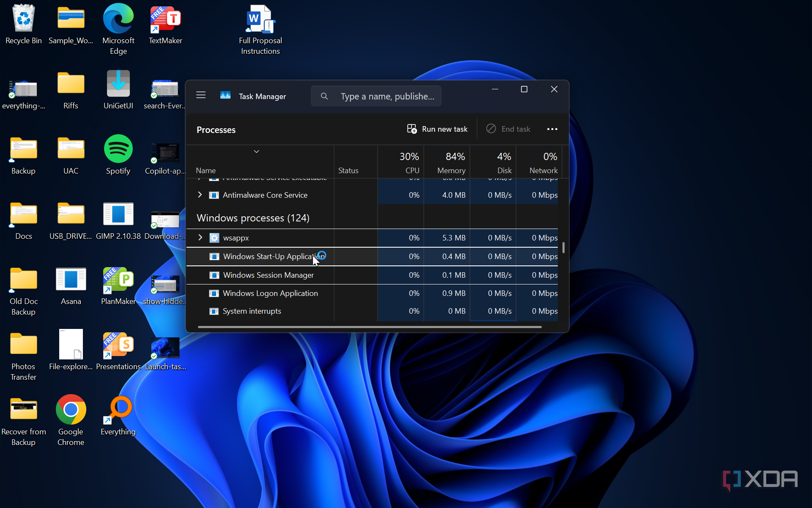Expand the wsappx process group
Viewport: 812px width, 508px height.
coord(200,237)
